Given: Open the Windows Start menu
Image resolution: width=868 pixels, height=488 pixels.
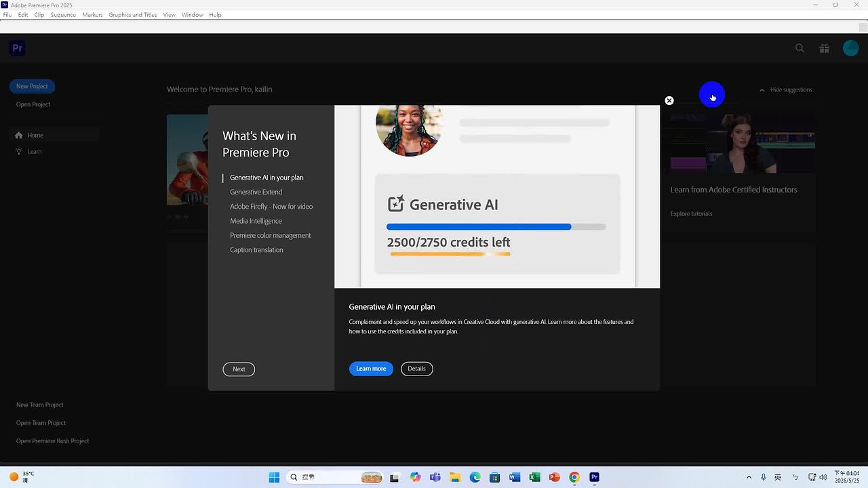Looking at the screenshot, I should (x=274, y=477).
